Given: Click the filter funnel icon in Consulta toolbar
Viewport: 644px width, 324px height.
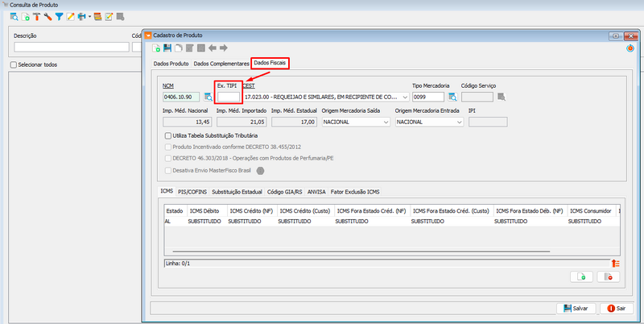Looking at the screenshot, I should [x=60, y=16].
